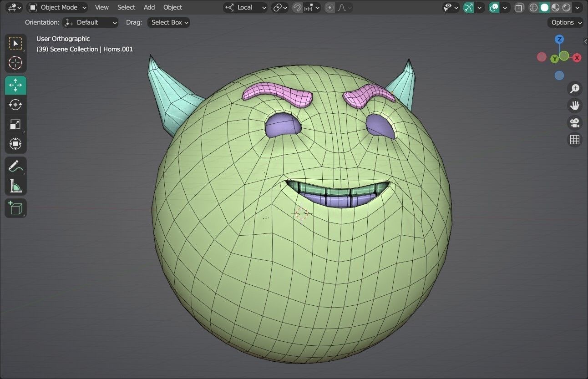Screen dimensions: 588x379
Task: Open the Drag Select Box dropdown
Action: point(168,22)
